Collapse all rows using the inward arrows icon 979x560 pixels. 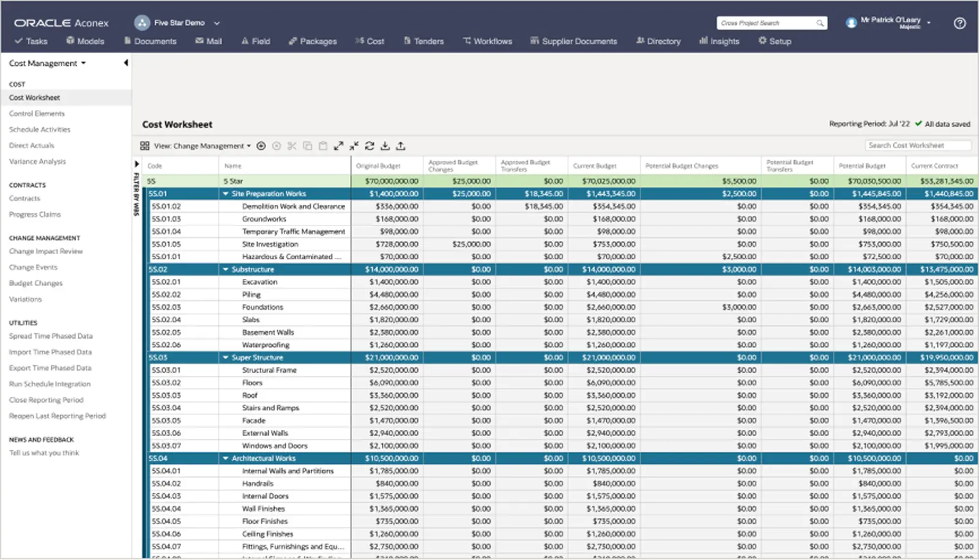tap(354, 146)
